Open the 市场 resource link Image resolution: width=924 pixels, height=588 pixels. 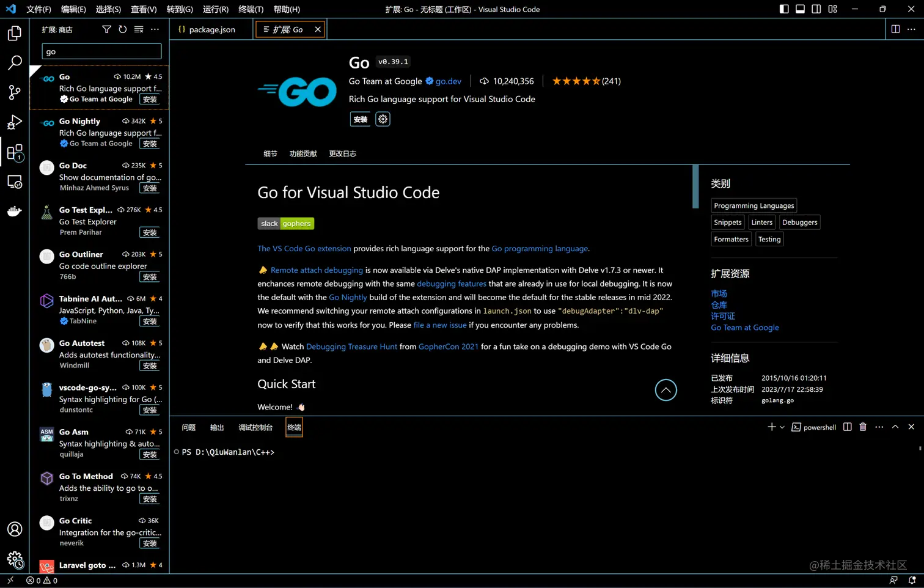(x=719, y=294)
